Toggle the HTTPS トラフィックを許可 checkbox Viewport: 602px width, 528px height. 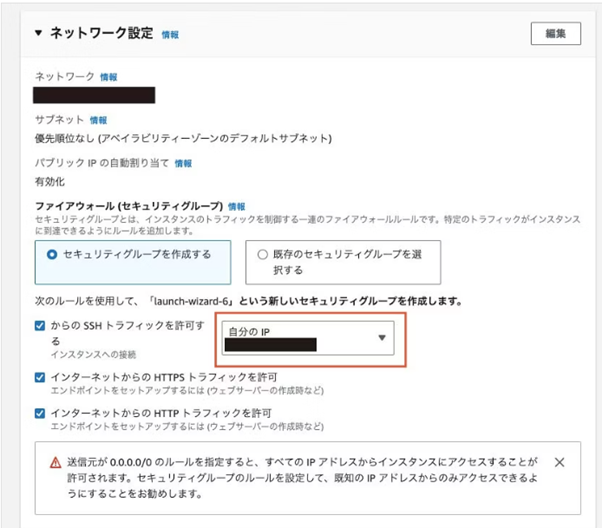point(39,377)
